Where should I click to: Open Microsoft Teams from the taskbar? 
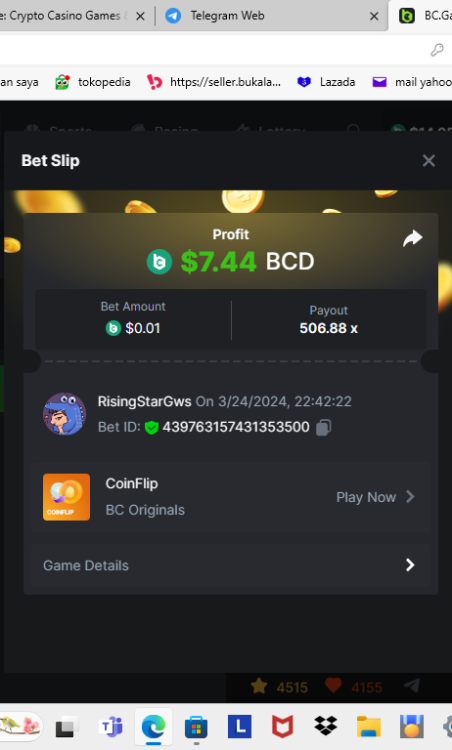click(x=111, y=728)
